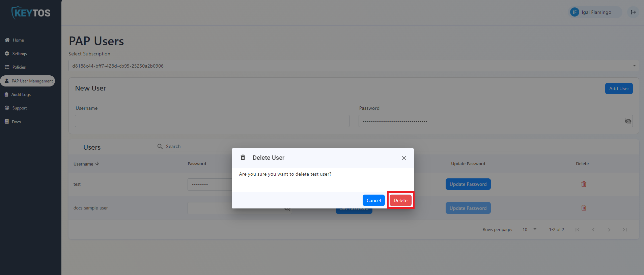Click the Support lifebuoy icon

pos(7,108)
